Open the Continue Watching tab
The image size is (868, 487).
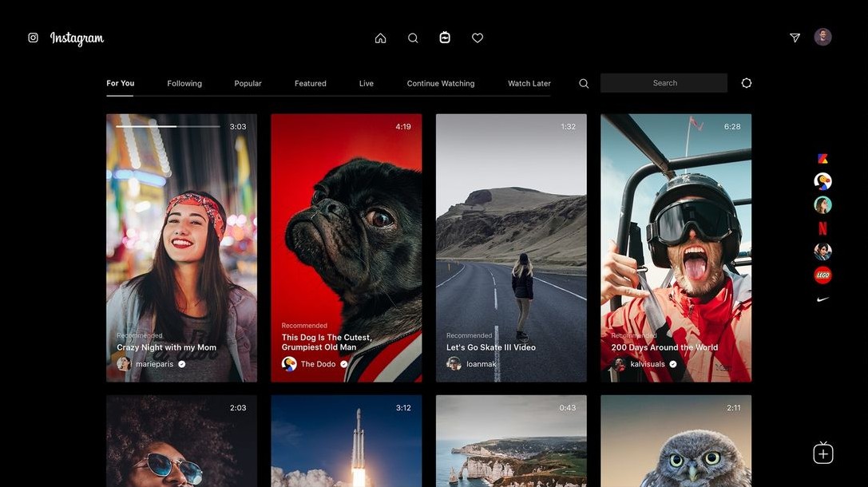pos(441,84)
